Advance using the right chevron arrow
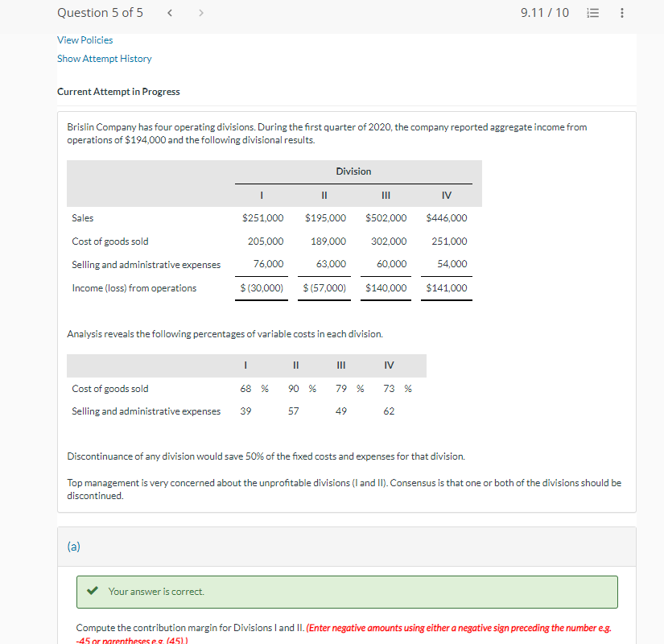The image size is (664, 644). point(200,12)
